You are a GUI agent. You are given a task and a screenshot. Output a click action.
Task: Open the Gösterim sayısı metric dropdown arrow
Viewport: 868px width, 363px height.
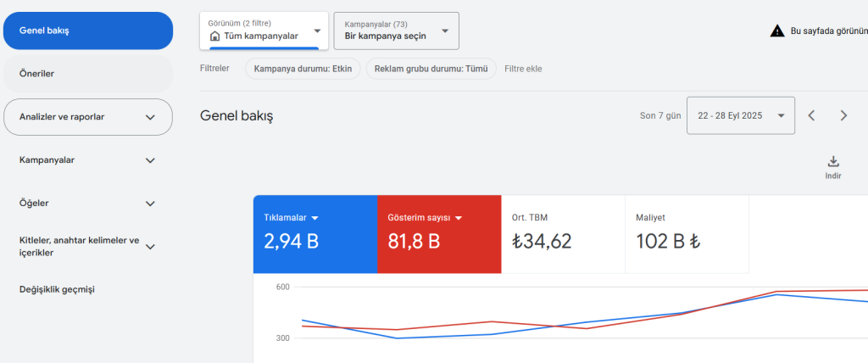pyautogui.click(x=459, y=218)
